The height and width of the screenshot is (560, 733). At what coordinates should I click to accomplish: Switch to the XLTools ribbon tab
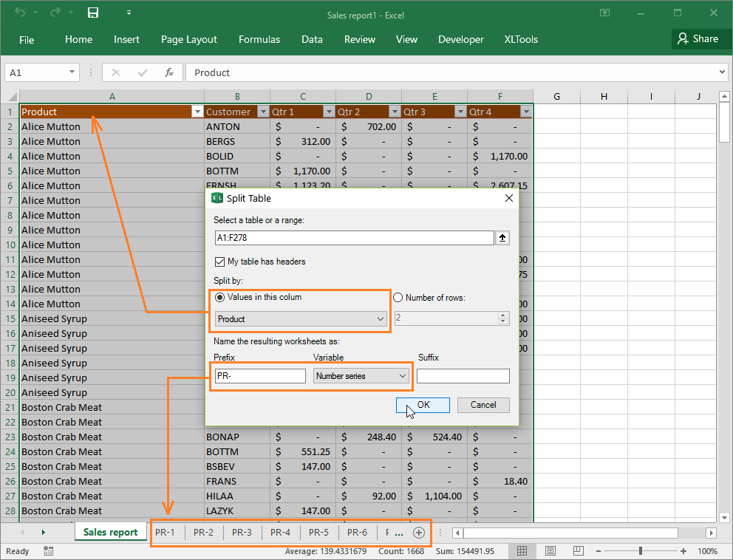(x=521, y=39)
